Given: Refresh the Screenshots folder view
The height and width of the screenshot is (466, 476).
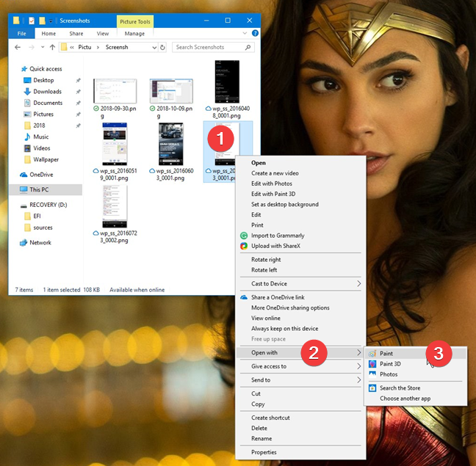Looking at the screenshot, I should point(163,47).
